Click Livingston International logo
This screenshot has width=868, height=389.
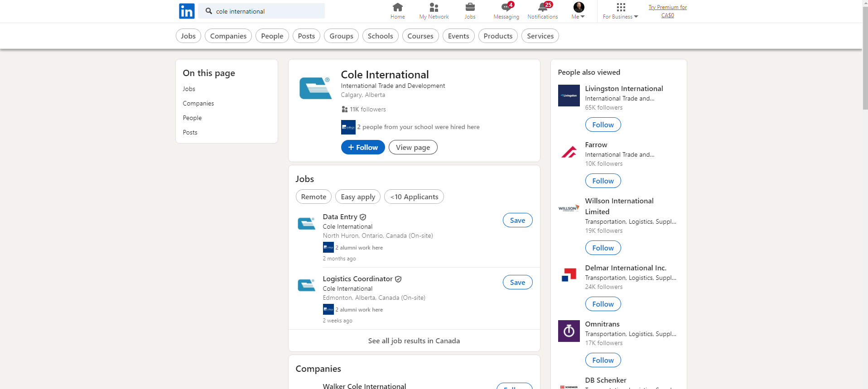click(569, 96)
